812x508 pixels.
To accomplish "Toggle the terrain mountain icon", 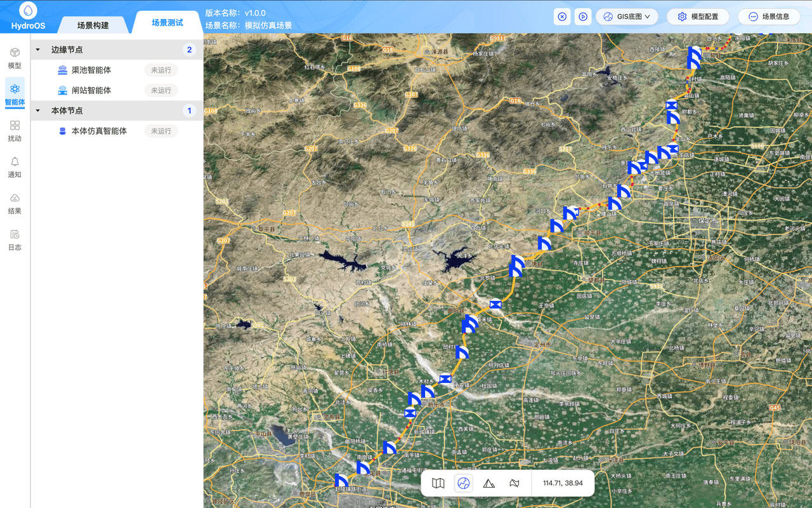I will coord(489,483).
